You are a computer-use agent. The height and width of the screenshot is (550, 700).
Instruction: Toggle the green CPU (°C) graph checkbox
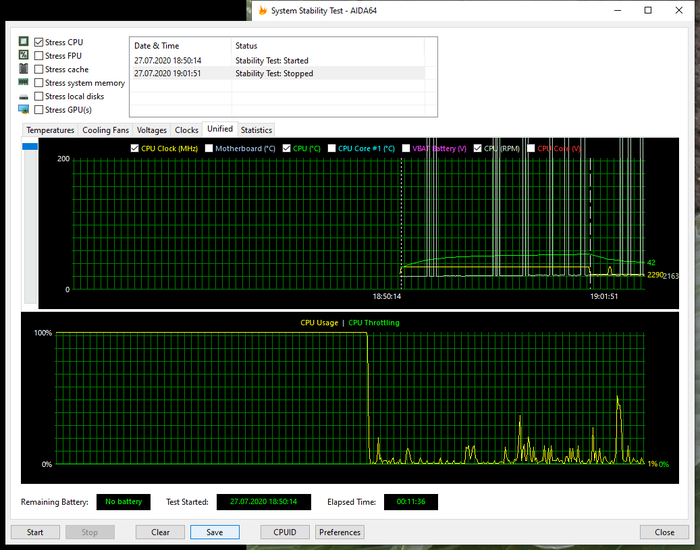coord(286,148)
